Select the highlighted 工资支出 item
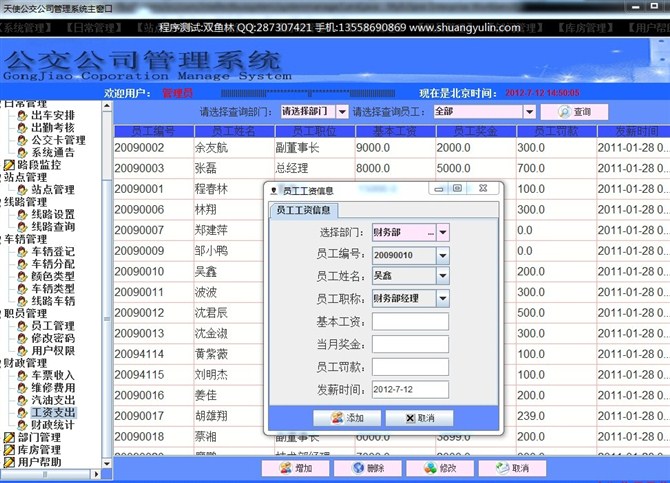This screenshot has height=483, width=670. pos(53,412)
